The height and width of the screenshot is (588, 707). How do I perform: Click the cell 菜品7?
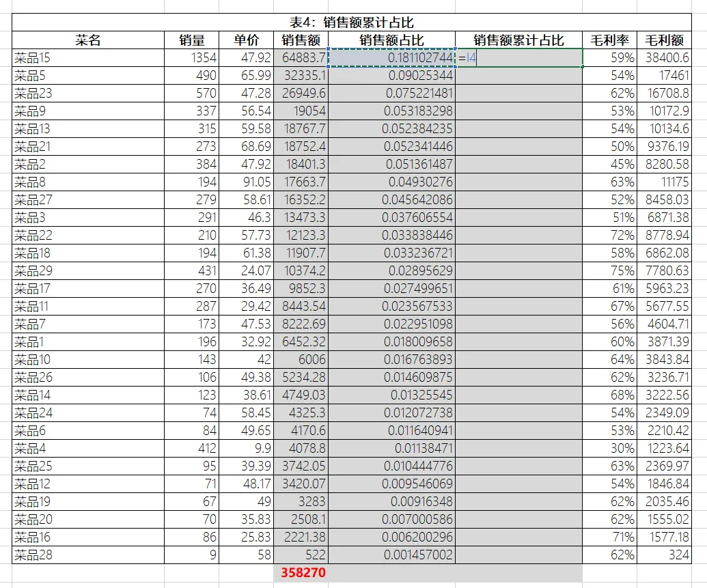pyautogui.click(x=88, y=324)
